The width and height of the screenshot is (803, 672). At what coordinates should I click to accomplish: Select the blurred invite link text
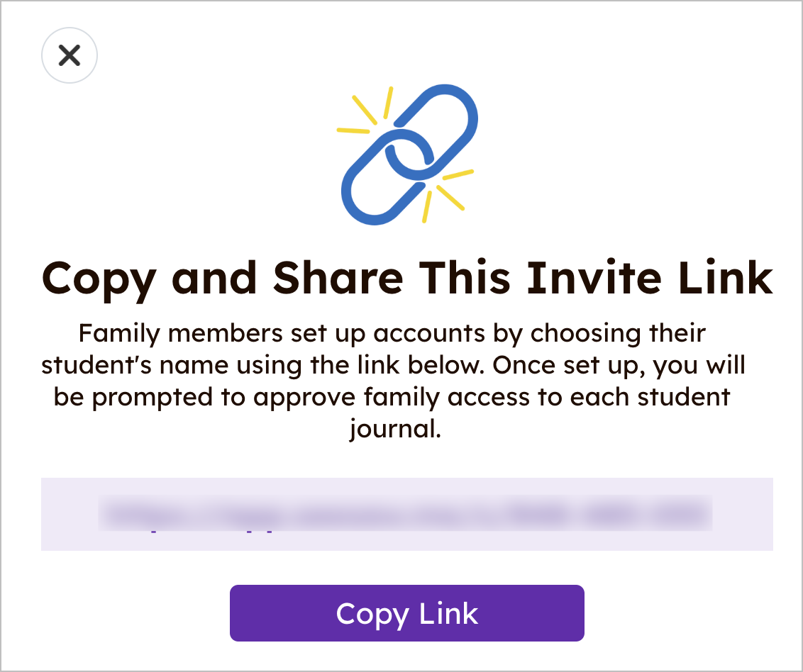pyautogui.click(x=405, y=513)
